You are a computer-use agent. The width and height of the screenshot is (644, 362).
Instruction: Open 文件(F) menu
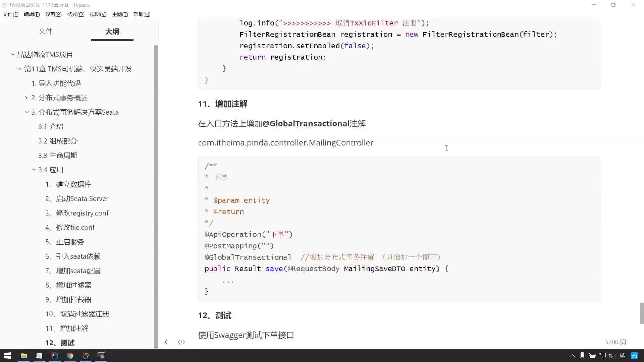[10, 14]
